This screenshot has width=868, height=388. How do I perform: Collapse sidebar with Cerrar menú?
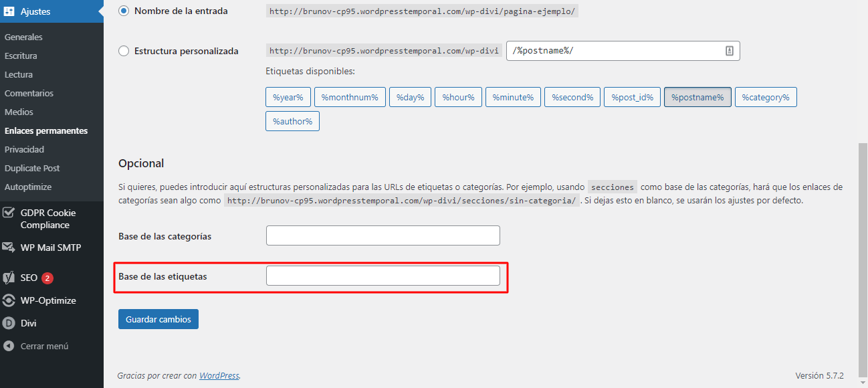tap(51, 346)
